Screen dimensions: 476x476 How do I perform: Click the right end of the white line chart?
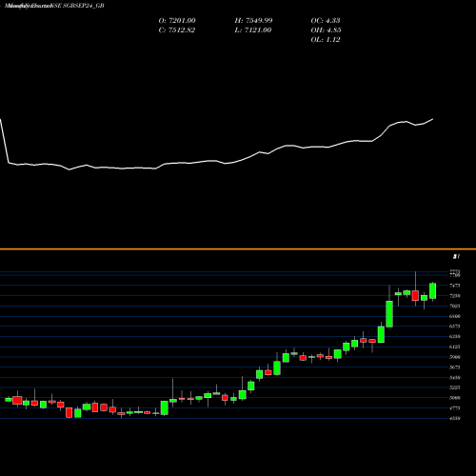tap(433, 119)
